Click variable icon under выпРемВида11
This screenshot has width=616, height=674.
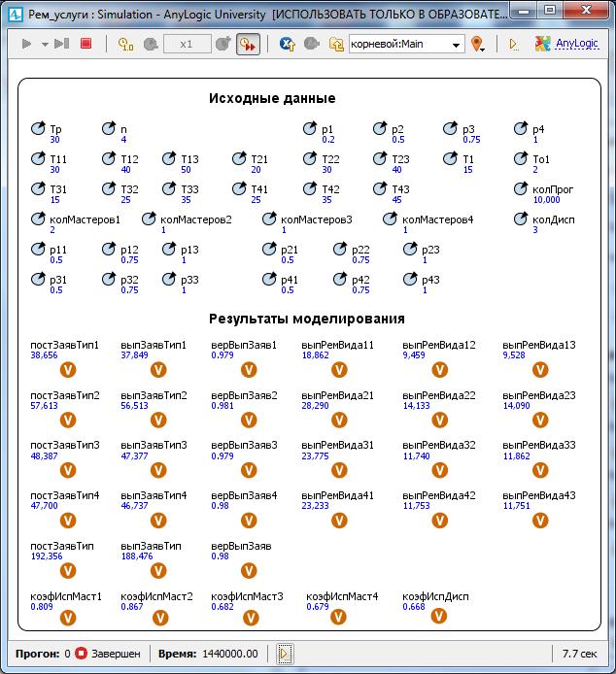[339, 370]
